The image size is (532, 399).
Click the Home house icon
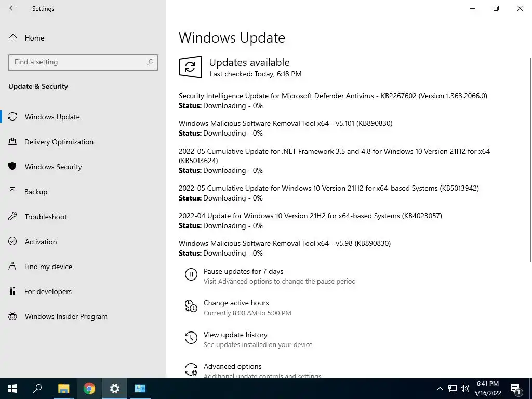(x=13, y=37)
